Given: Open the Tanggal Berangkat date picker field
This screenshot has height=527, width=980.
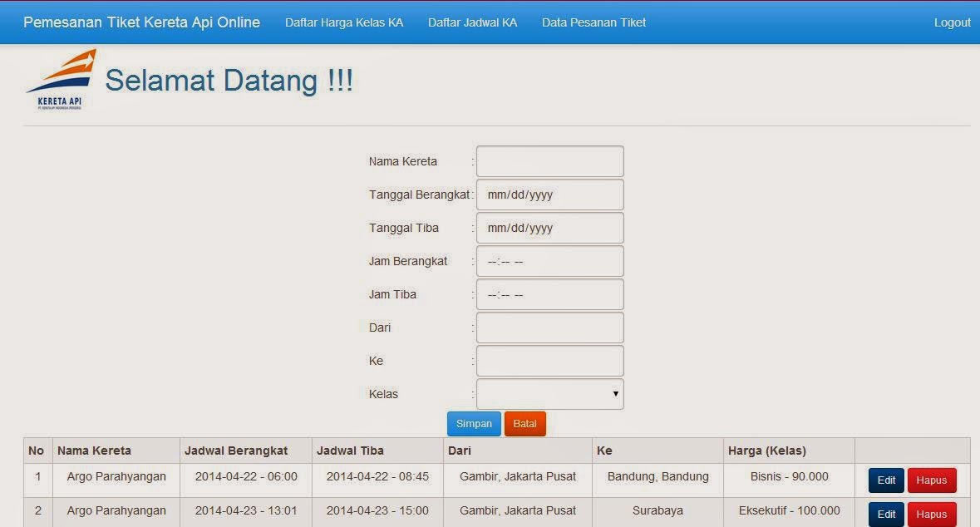Looking at the screenshot, I should (549, 194).
